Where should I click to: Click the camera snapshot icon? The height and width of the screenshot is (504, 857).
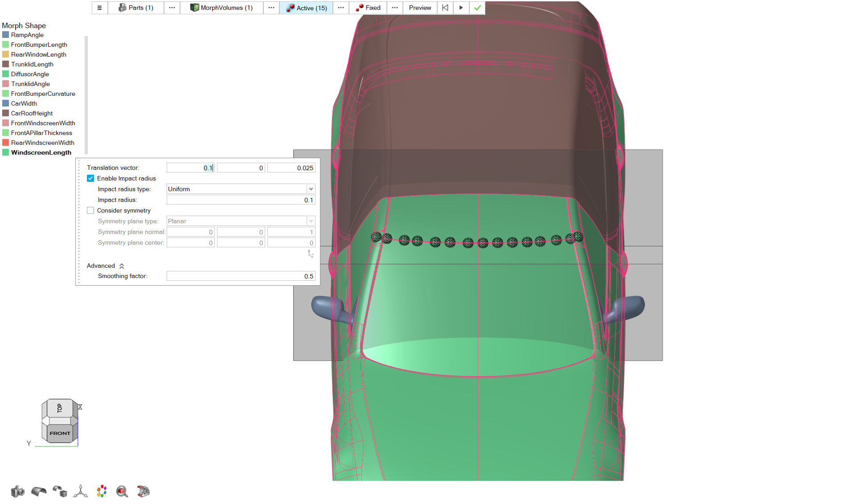(17, 491)
